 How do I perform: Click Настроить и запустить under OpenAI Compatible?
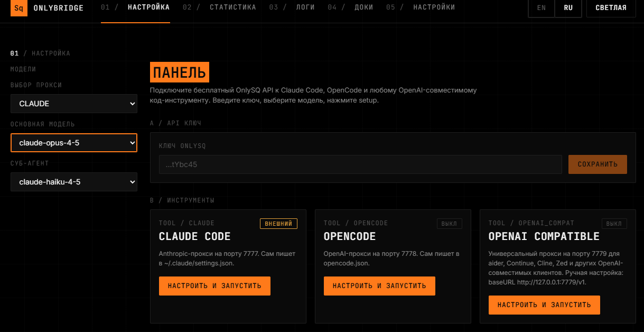point(544,305)
